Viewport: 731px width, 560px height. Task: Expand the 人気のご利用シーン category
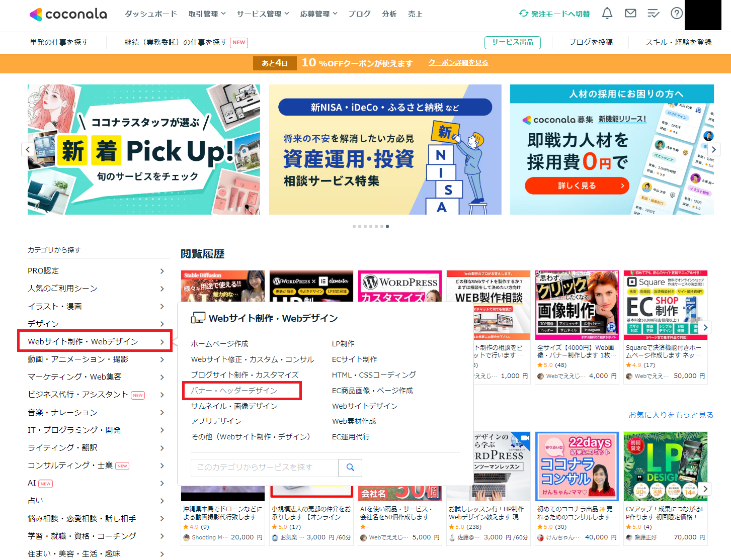pyautogui.click(x=96, y=289)
